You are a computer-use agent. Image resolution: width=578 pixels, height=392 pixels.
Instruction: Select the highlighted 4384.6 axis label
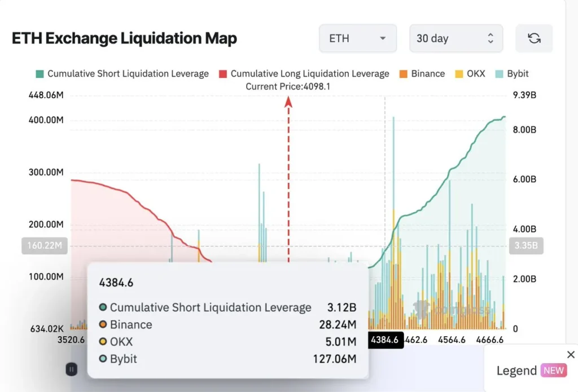tap(386, 340)
